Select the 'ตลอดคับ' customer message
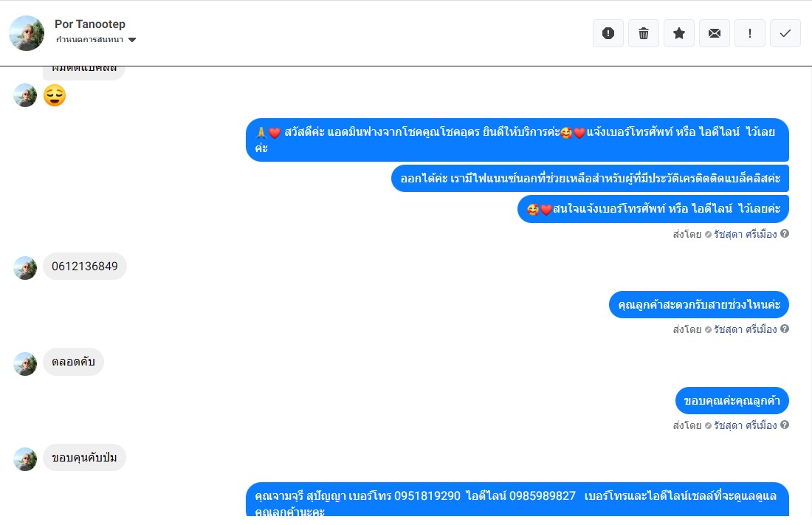The width and height of the screenshot is (812, 525). tap(74, 362)
